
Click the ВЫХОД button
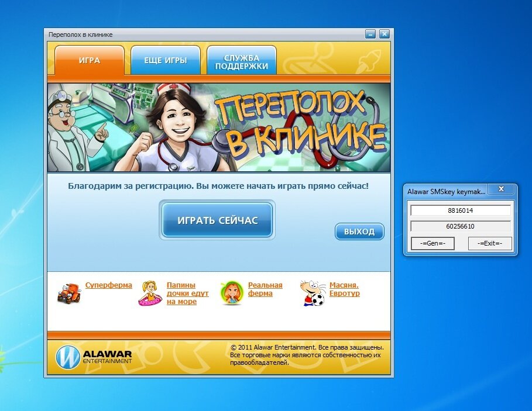coord(359,232)
